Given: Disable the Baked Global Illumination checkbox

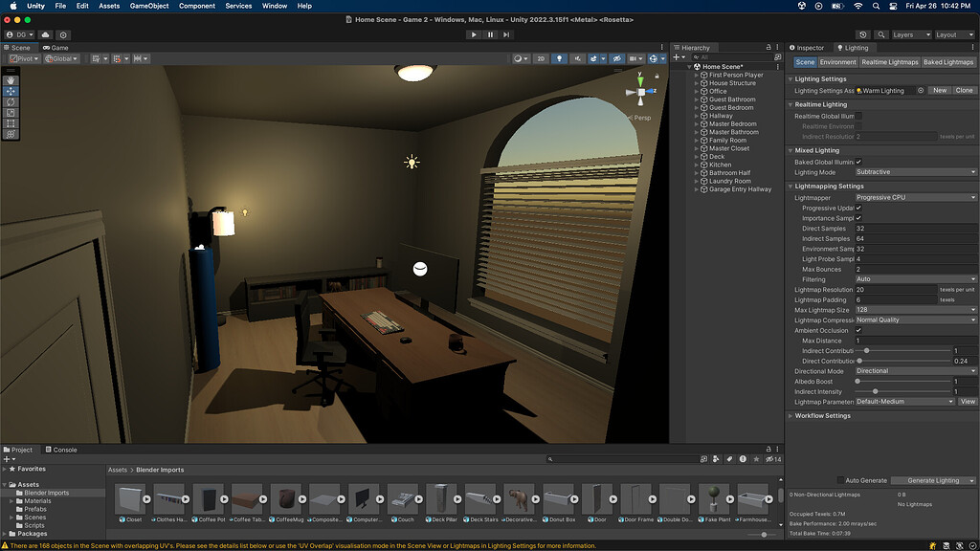Looking at the screenshot, I should coord(858,162).
